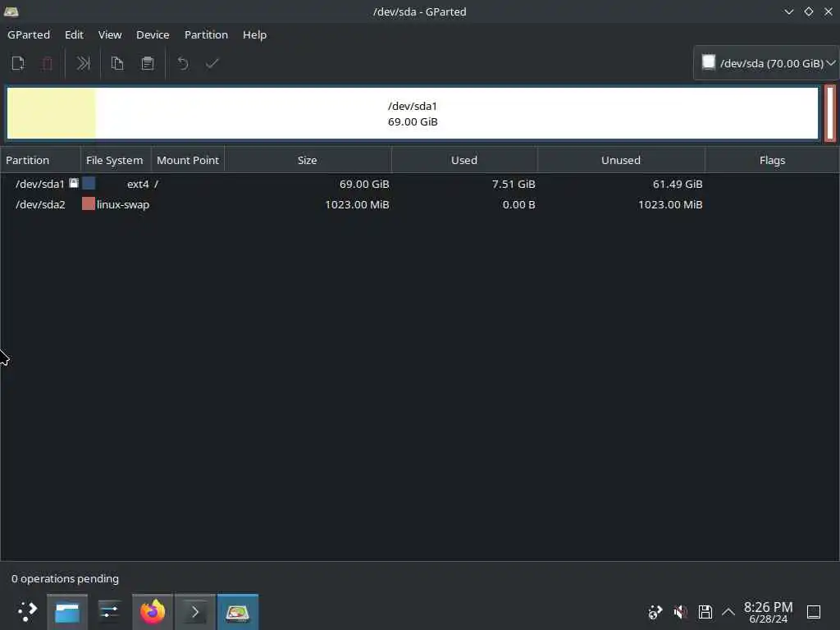Open the Edit menu
Viewport: 840px width, 630px height.
[74, 34]
